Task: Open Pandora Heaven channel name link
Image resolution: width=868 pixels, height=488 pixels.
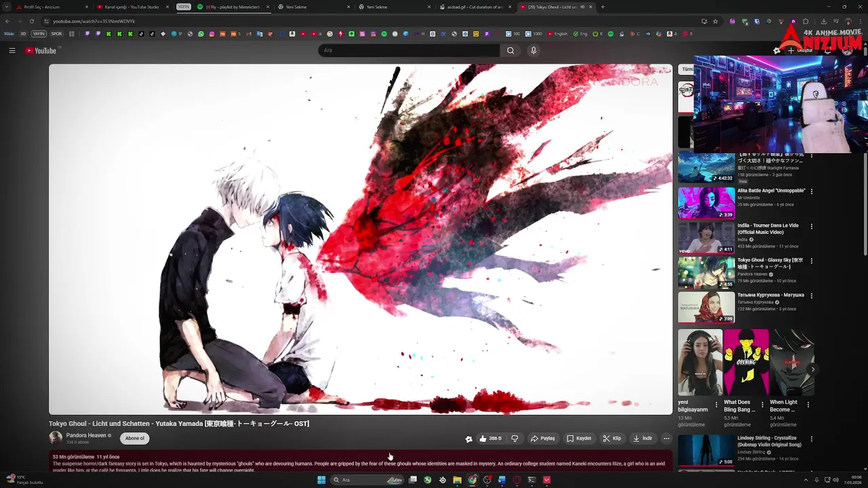Action: click(x=86, y=435)
